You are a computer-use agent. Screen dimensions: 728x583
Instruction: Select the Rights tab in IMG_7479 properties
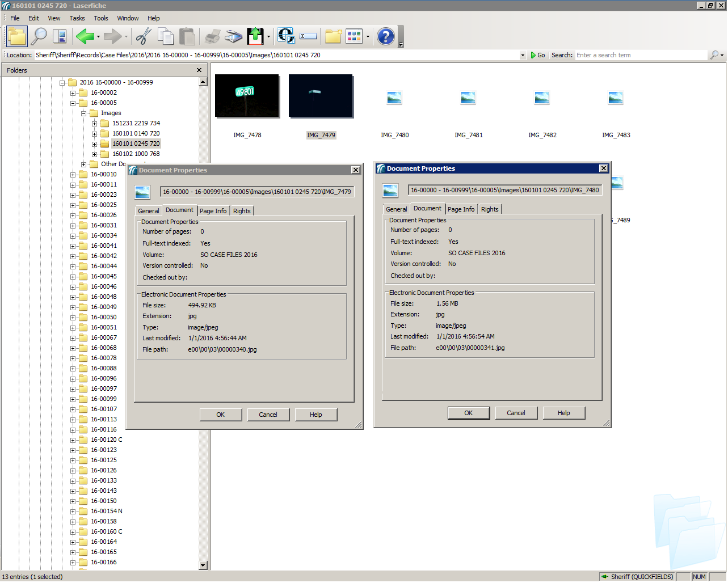(242, 211)
